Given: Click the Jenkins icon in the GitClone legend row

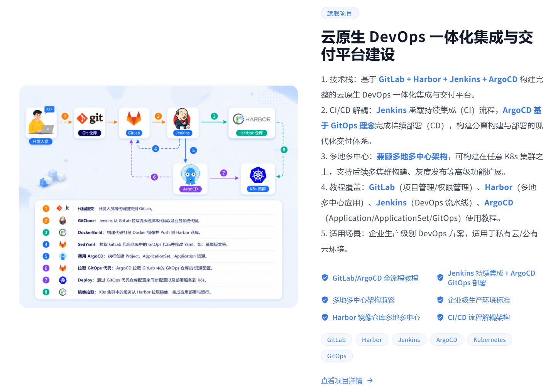Looking at the screenshot, I should coord(63,220).
